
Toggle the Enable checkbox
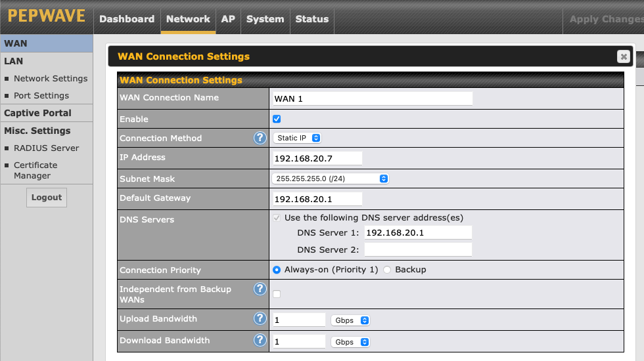coord(277,119)
